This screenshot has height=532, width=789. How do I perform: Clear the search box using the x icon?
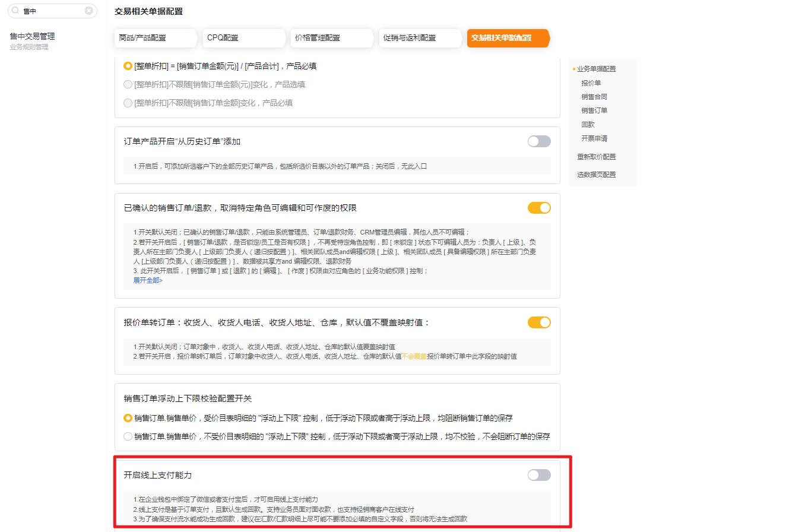(90, 11)
